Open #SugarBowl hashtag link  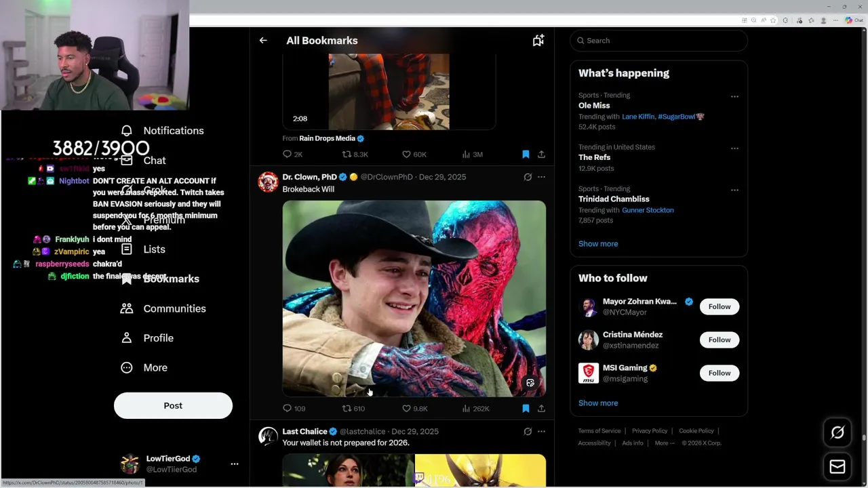[681, 117]
